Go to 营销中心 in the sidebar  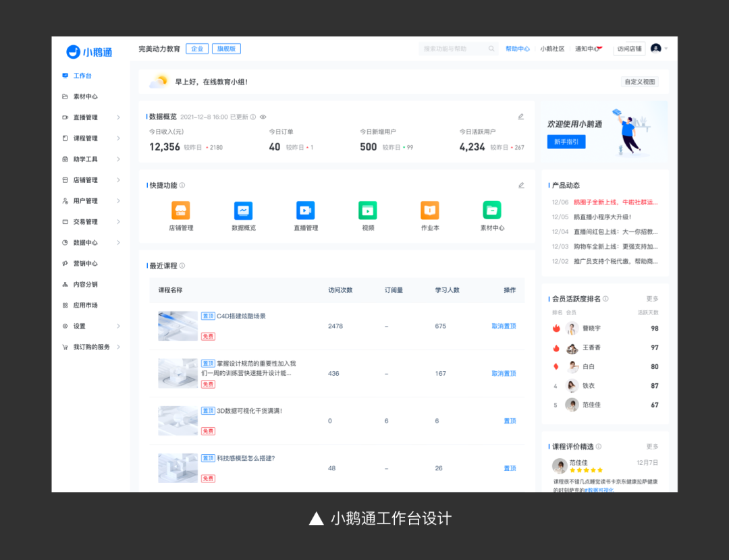pyautogui.click(x=85, y=263)
